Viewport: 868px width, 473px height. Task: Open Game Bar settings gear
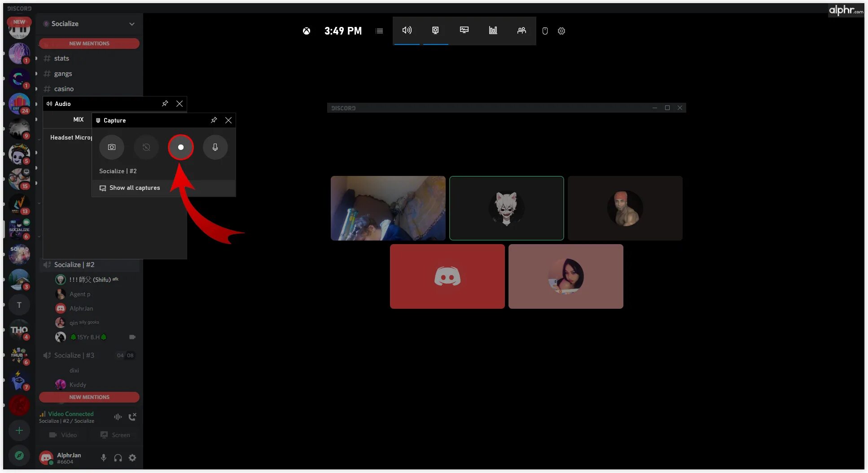point(561,31)
